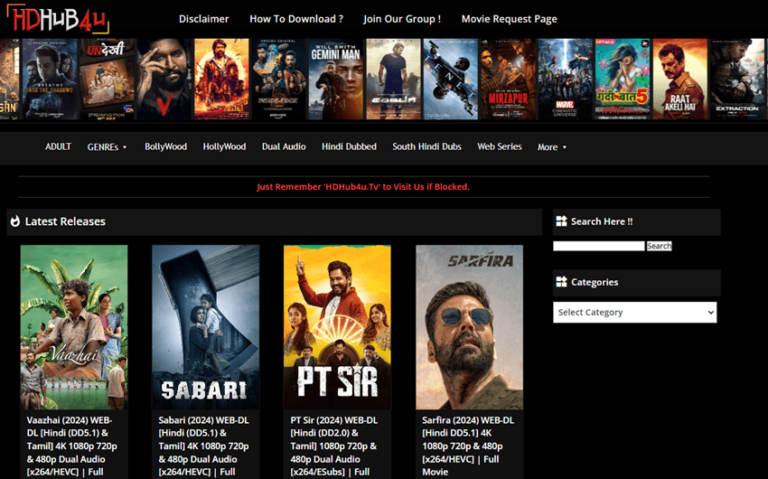Open the Vaazhai movie poster
The image size is (768, 479).
tap(74, 327)
